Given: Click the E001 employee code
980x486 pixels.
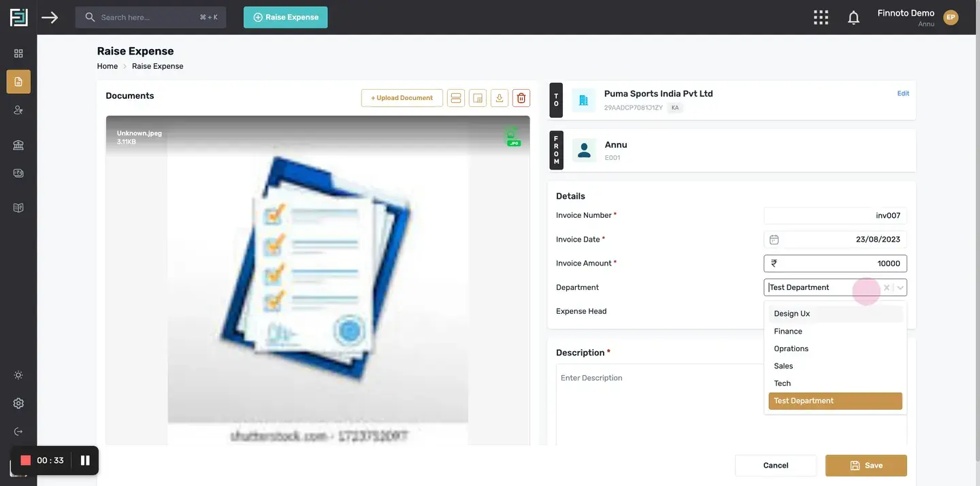Looking at the screenshot, I should click(x=612, y=158).
